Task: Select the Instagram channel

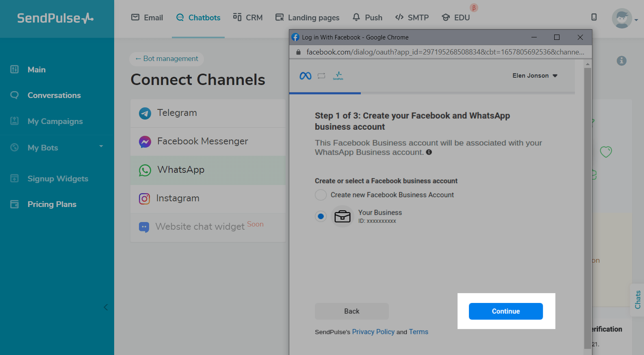Action: pos(208,198)
